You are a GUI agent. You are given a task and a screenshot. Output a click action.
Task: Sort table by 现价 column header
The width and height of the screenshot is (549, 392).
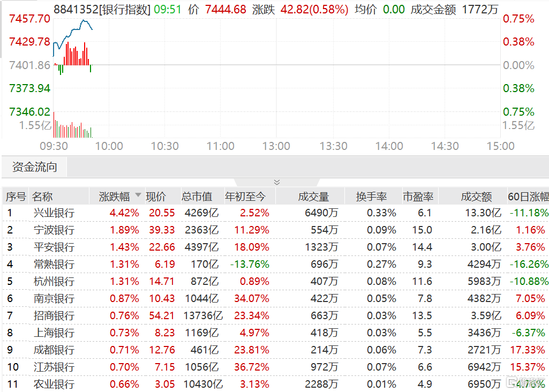click(x=156, y=197)
